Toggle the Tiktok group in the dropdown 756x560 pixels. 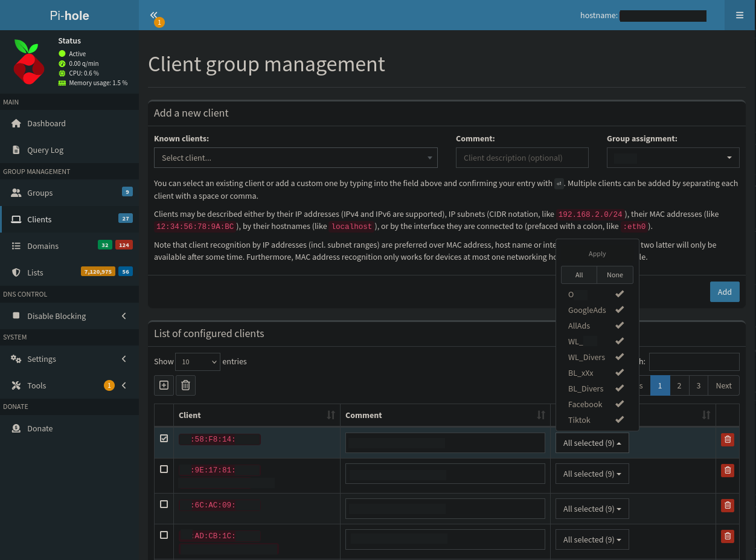point(597,420)
